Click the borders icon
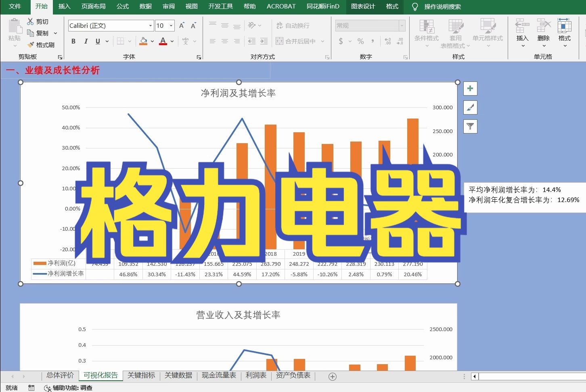 click(x=120, y=41)
